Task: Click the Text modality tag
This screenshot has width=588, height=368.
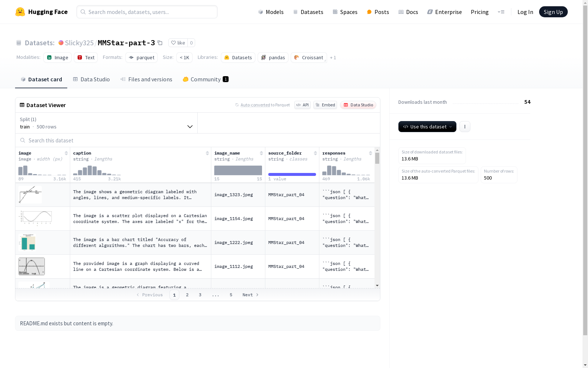Action: point(86,57)
